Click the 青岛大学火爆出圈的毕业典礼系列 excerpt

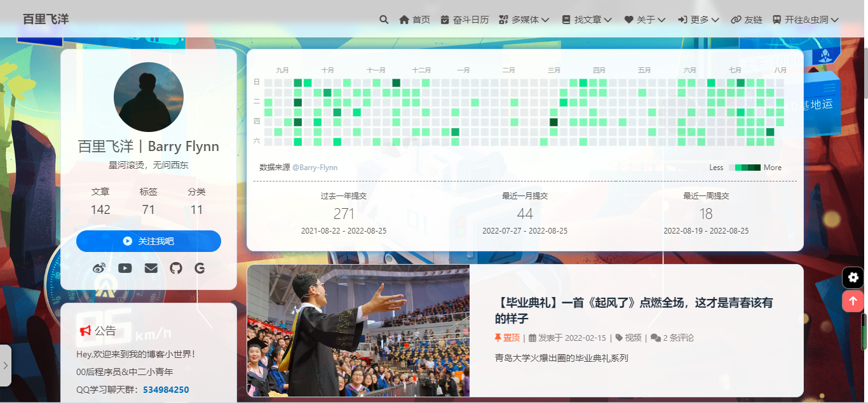(562, 358)
